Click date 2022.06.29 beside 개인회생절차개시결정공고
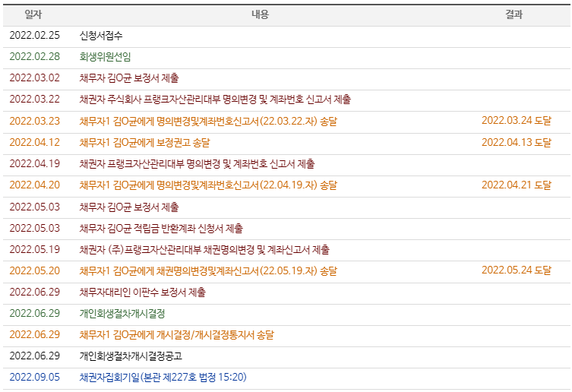This screenshot has width=572, height=392. click(35, 356)
